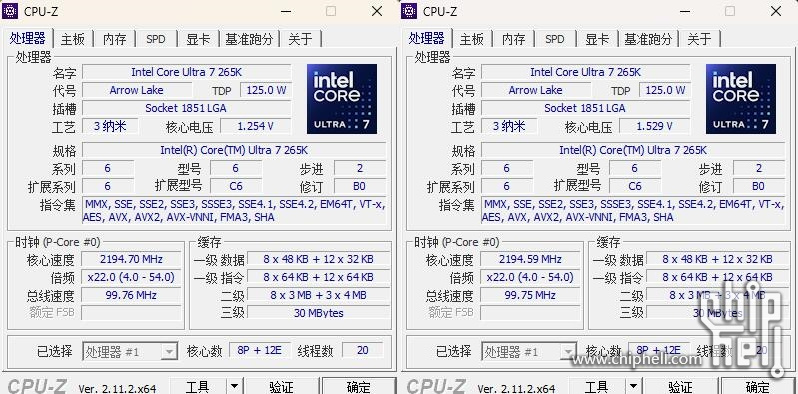Click core speed value 2194.59 MHz
Screen dimensions: 798x394
click(530, 259)
